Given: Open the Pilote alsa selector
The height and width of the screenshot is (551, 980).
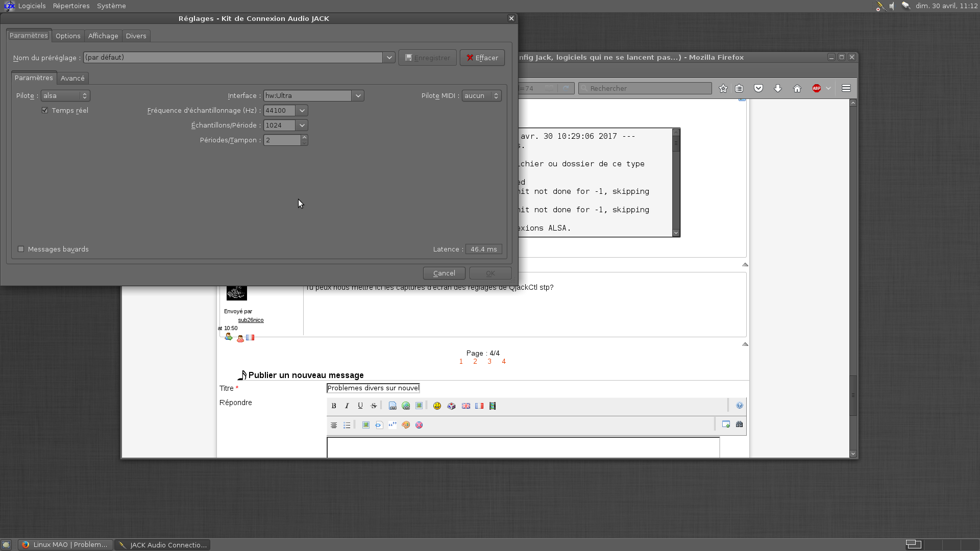Looking at the screenshot, I should coord(65,96).
